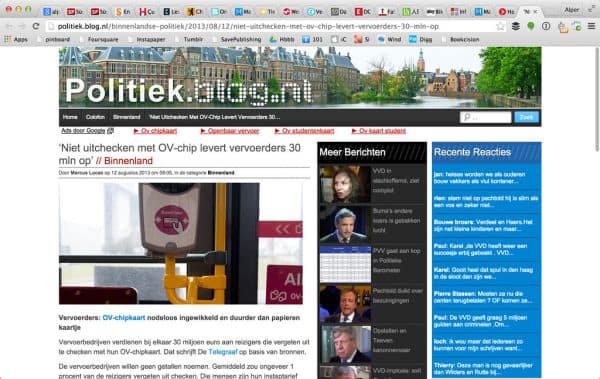This screenshot has width=600, height=379.
Task: Open Pierre Stassen's recent comment
Action: click(483, 297)
